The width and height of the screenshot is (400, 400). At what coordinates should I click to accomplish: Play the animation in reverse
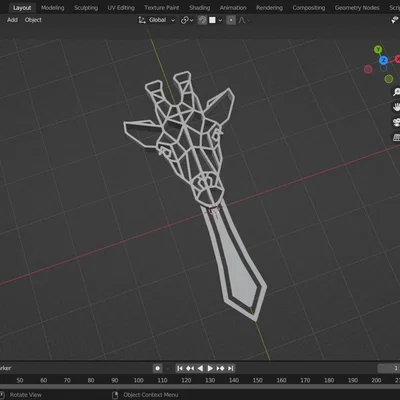point(200,368)
